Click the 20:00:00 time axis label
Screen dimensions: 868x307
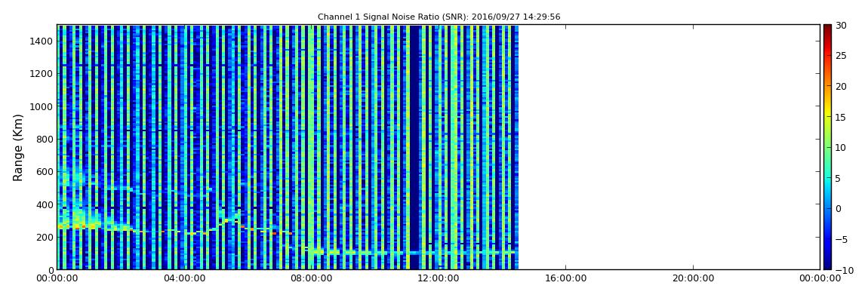coord(693,279)
